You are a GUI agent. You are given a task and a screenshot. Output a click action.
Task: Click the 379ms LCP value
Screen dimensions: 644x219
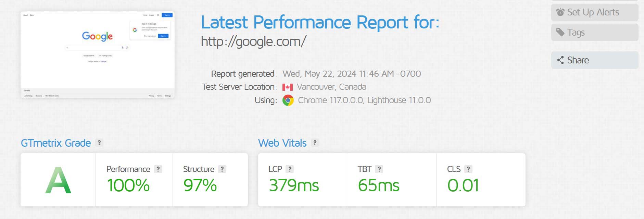[x=294, y=185]
